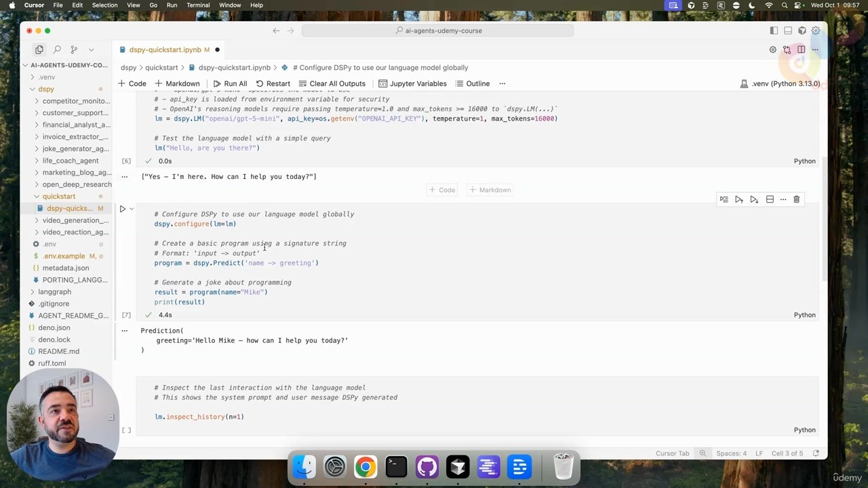
Task: Open the Terminal menu
Action: point(198,5)
